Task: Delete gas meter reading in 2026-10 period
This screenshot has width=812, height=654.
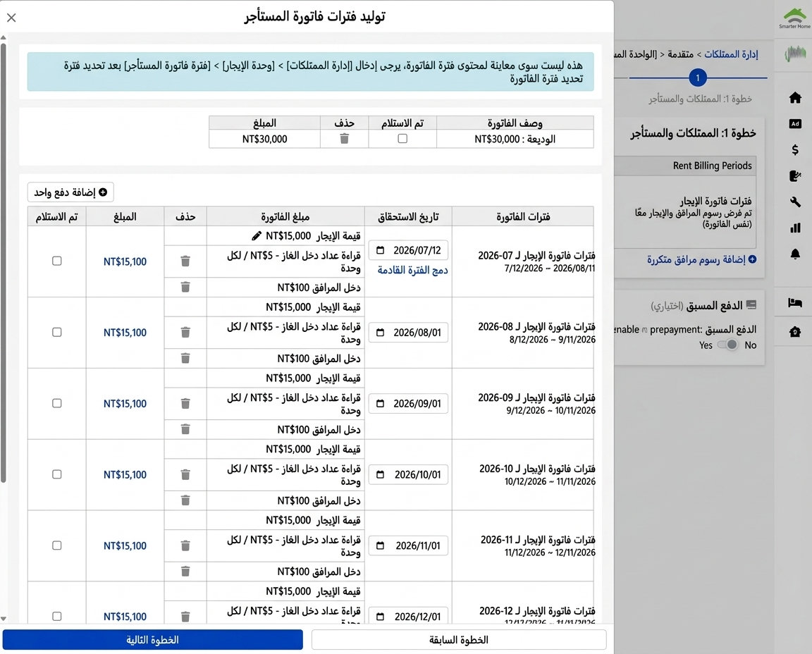Action: (185, 474)
